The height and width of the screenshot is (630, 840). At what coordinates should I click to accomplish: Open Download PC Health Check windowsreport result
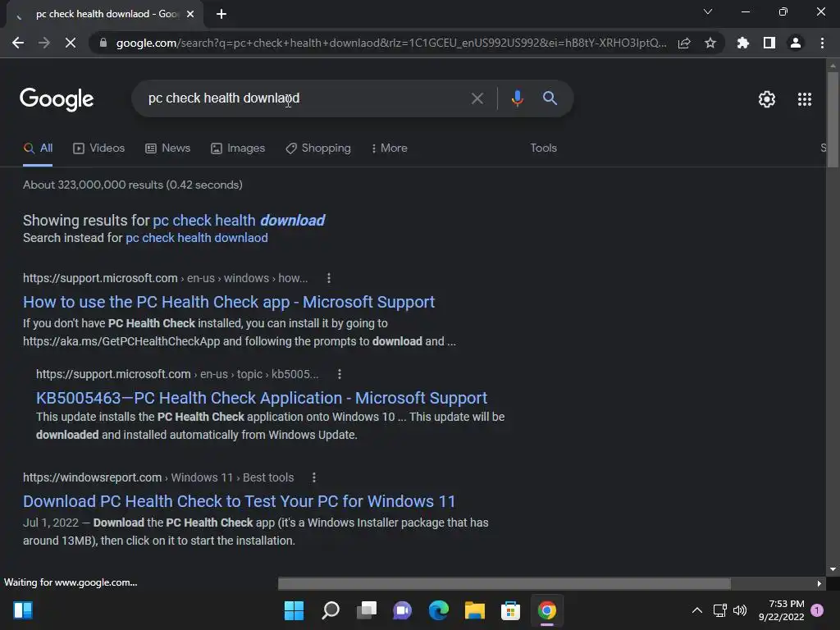pyautogui.click(x=239, y=501)
